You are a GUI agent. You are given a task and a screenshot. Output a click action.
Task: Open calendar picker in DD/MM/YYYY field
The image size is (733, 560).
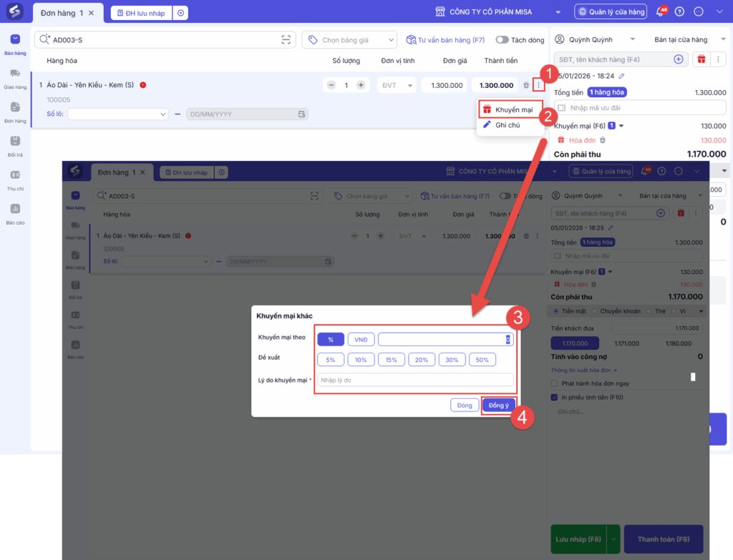[301, 114]
